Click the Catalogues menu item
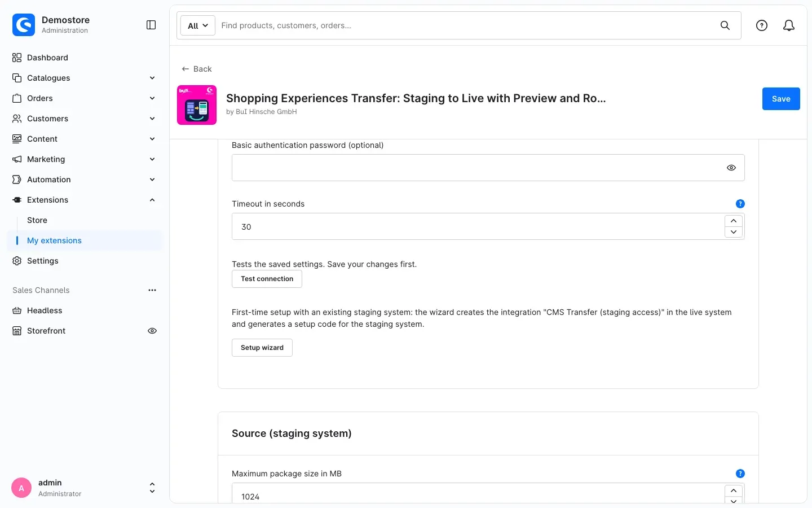This screenshot has height=508, width=812. [x=48, y=78]
